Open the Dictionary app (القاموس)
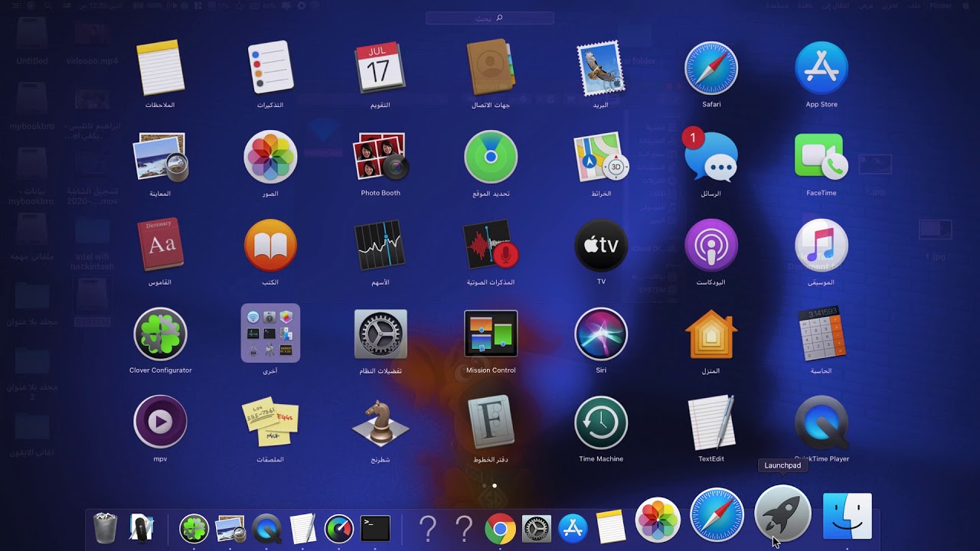 pyautogui.click(x=160, y=246)
